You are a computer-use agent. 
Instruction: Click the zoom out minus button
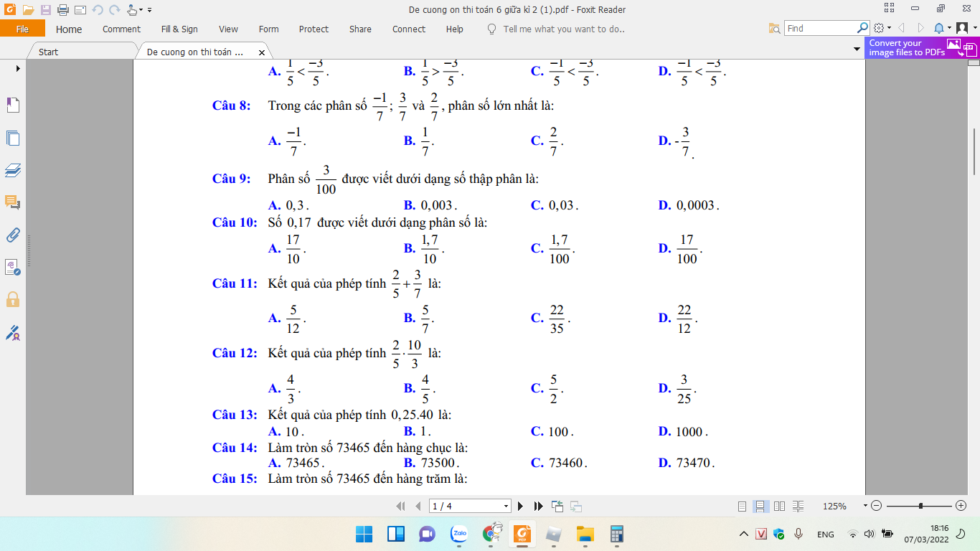(877, 506)
